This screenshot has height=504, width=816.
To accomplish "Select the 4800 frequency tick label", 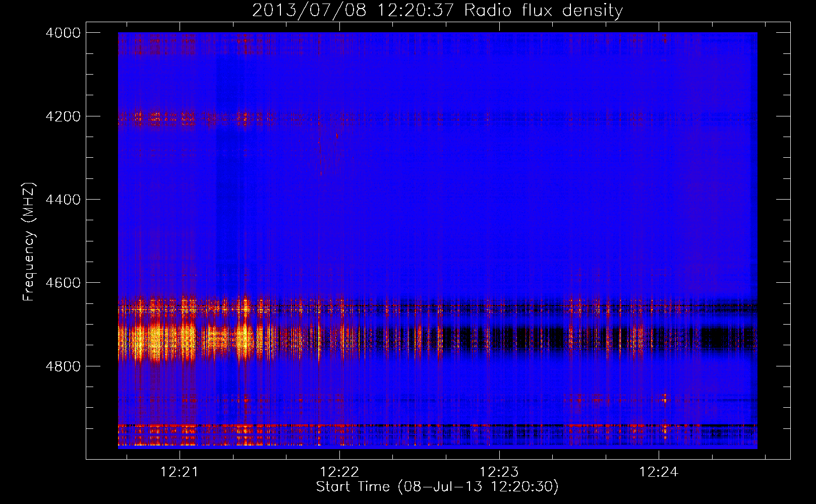I will pyautogui.click(x=63, y=366).
